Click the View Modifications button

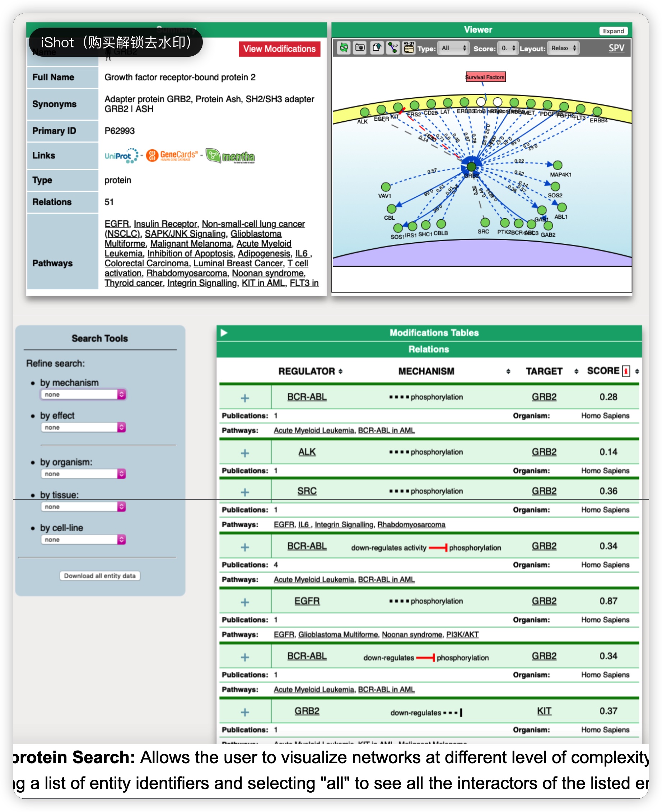(280, 49)
